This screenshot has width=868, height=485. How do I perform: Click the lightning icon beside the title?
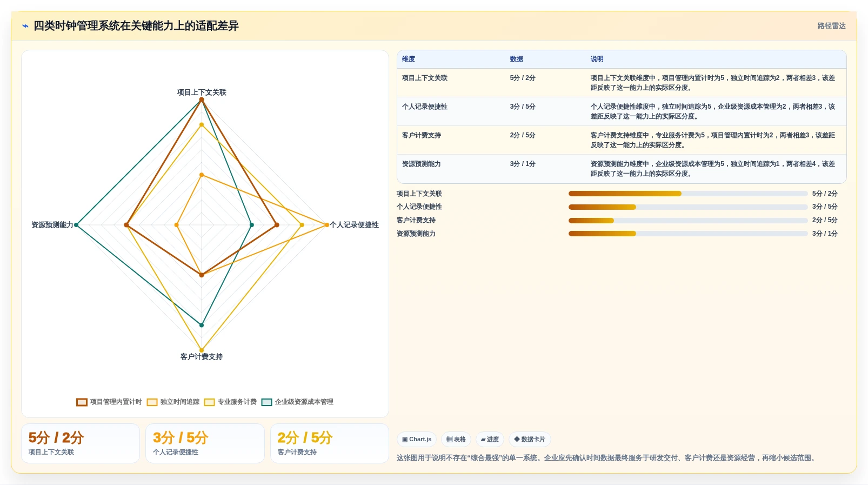tap(25, 26)
